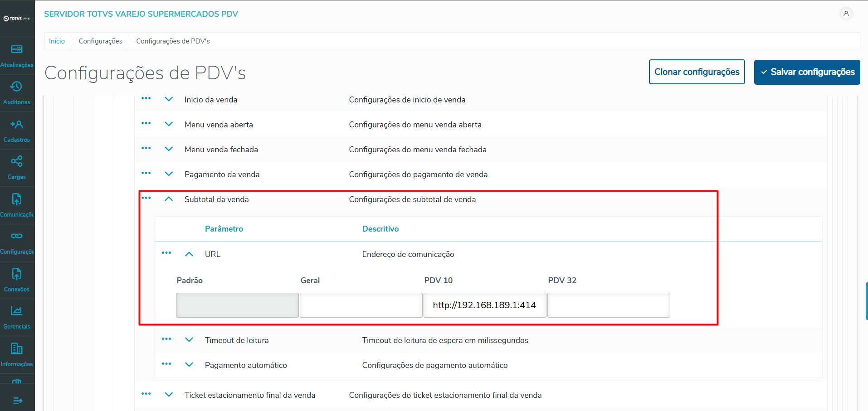
Task: Click the Configurações de PDV's page title
Action: click(145, 73)
